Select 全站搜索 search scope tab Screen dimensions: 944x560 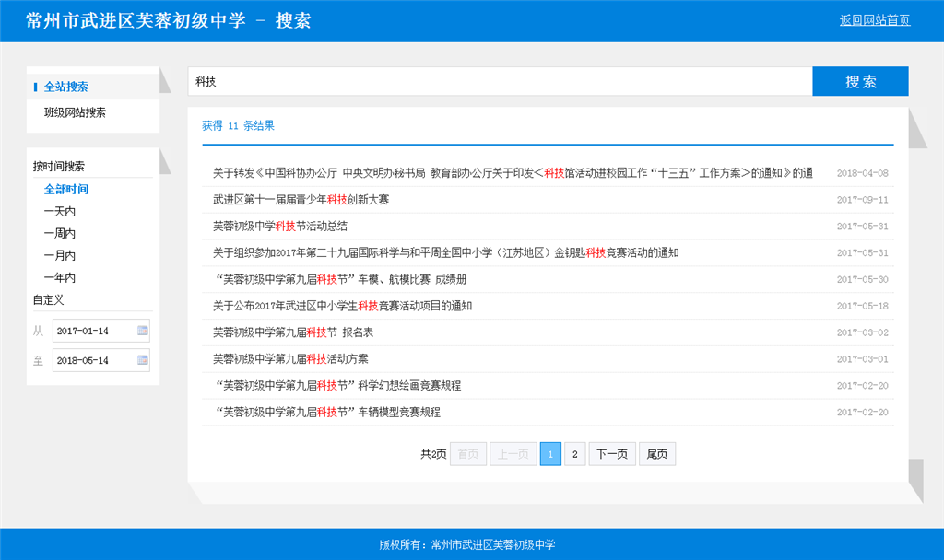tap(66, 87)
